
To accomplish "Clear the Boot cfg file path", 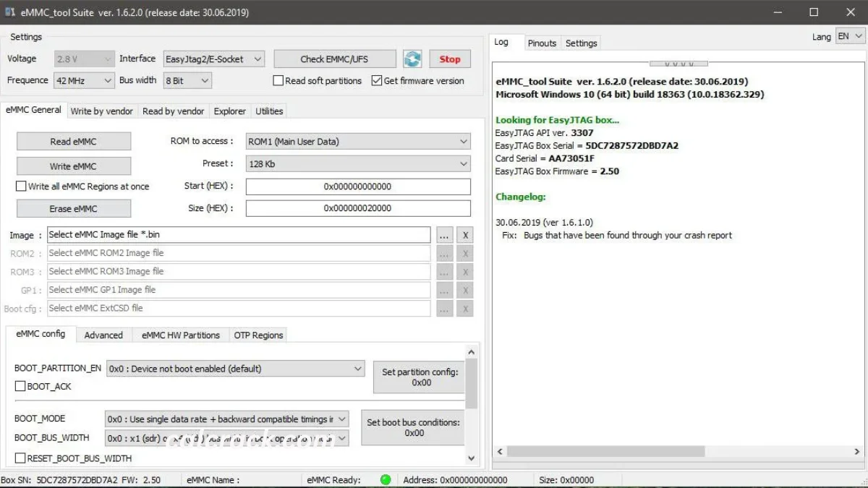I will 466,309.
